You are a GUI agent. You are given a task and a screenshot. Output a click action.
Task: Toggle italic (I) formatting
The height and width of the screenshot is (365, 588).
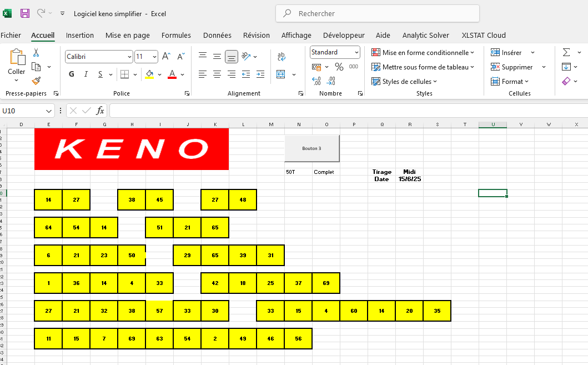86,74
